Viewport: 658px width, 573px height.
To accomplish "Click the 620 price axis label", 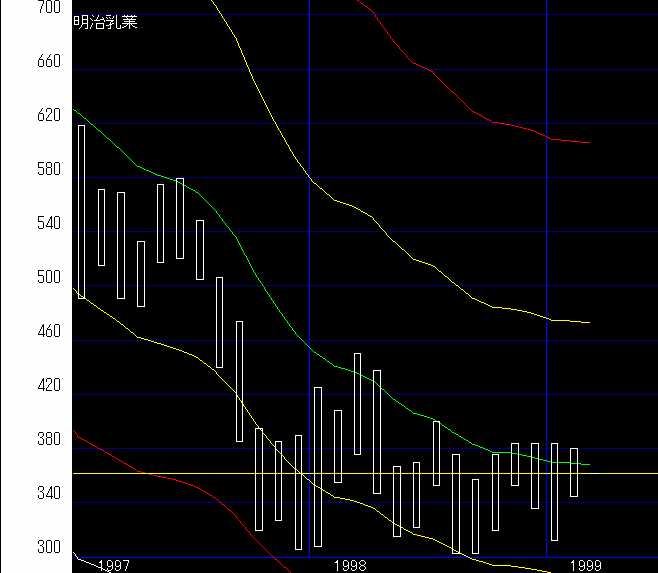I will click(20, 116).
